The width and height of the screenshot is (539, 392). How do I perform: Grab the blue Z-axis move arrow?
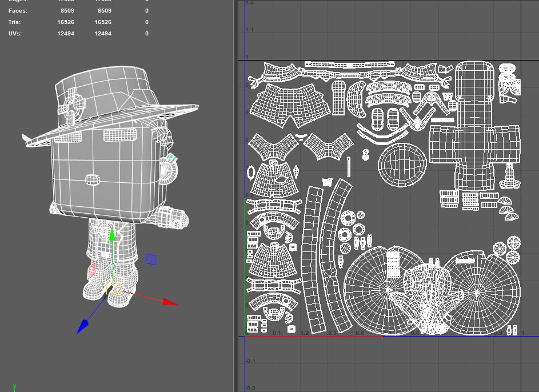coord(82,326)
